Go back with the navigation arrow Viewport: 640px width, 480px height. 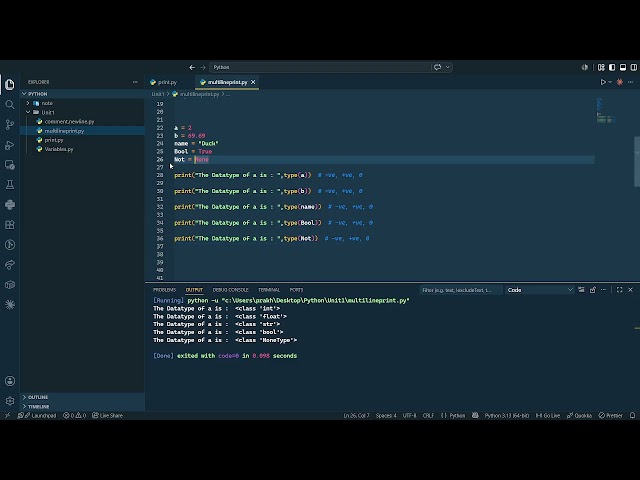[192, 67]
